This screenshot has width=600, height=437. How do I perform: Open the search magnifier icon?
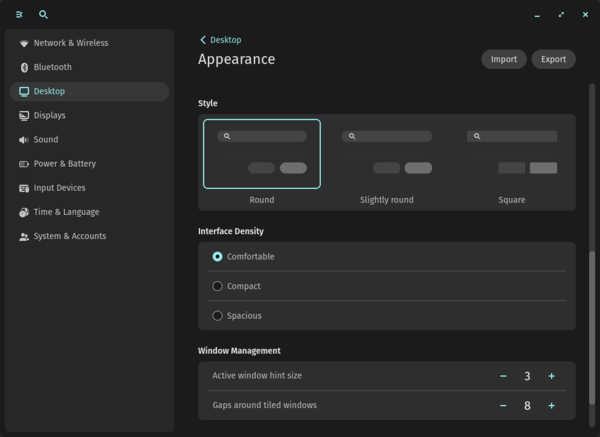(x=43, y=15)
